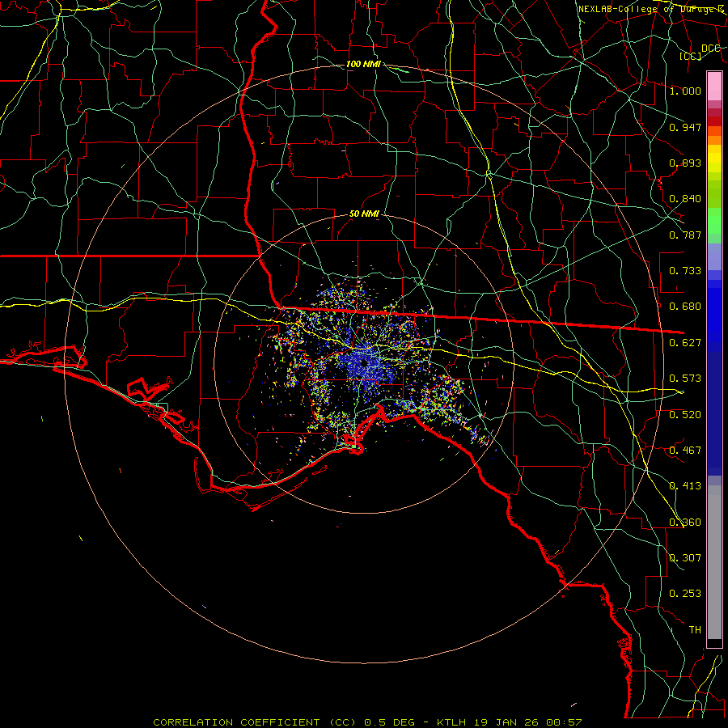Image resolution: width=728 pixels, height=728 pixels.
Task: Click the 100 NMI range ring label
Action: 363,64
